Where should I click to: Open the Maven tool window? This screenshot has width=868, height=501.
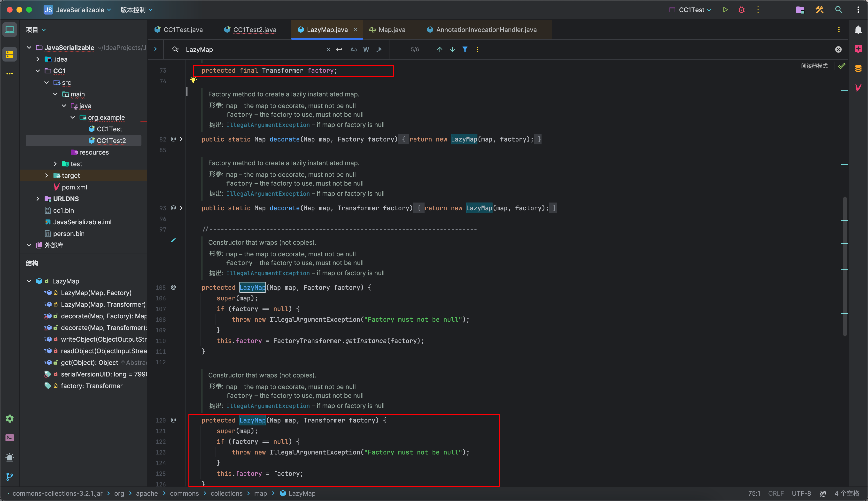click(x=858, y=87)
